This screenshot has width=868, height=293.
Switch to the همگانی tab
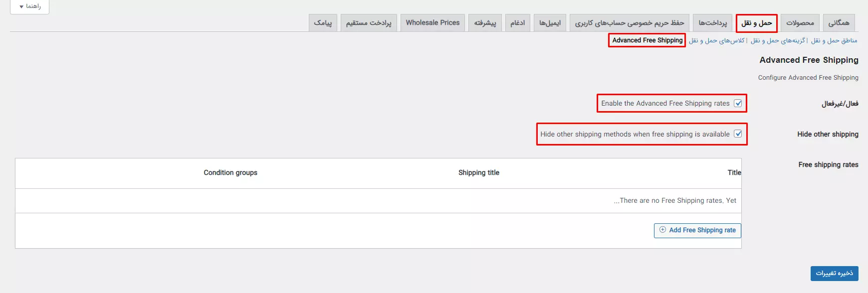(839, 23)
